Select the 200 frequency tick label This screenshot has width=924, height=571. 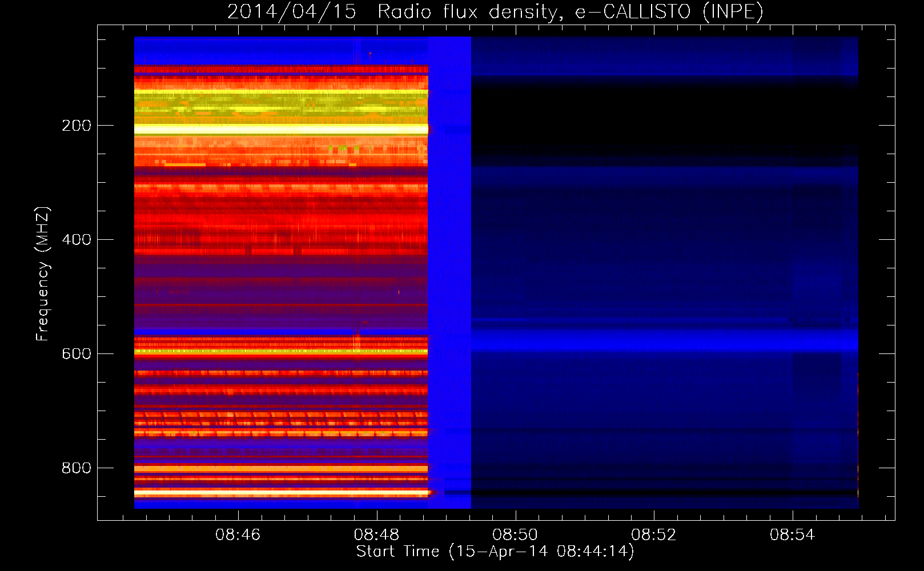[x=77, y=126]
